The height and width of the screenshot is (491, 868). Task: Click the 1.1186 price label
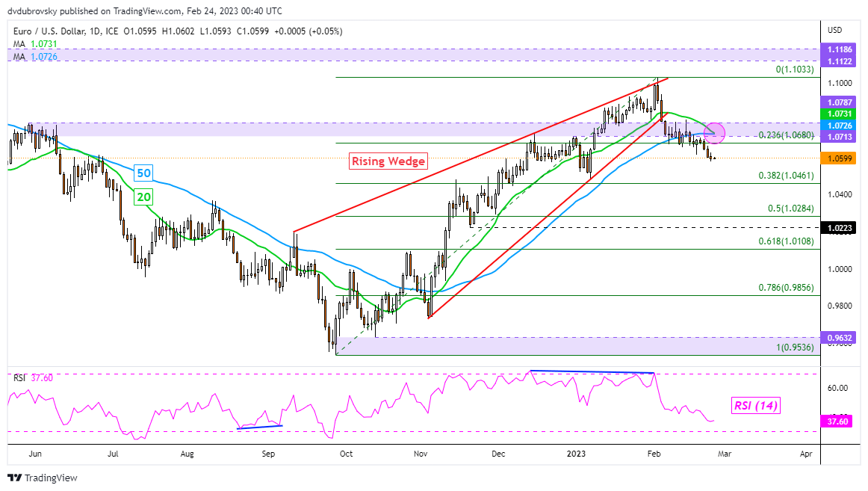(x=839, y=50)
